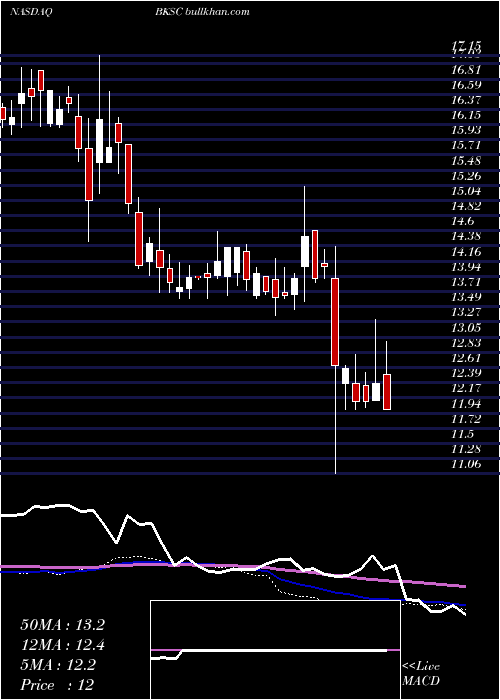The image size is (500, 700).
Task: Click the 15.04 price axis label
Action: coord(466,191)
